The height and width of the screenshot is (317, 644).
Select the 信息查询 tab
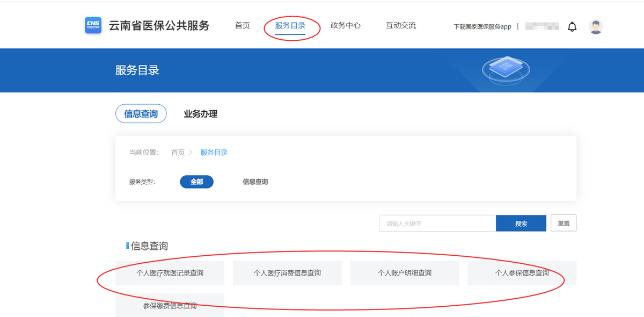[x=141, y=113]
